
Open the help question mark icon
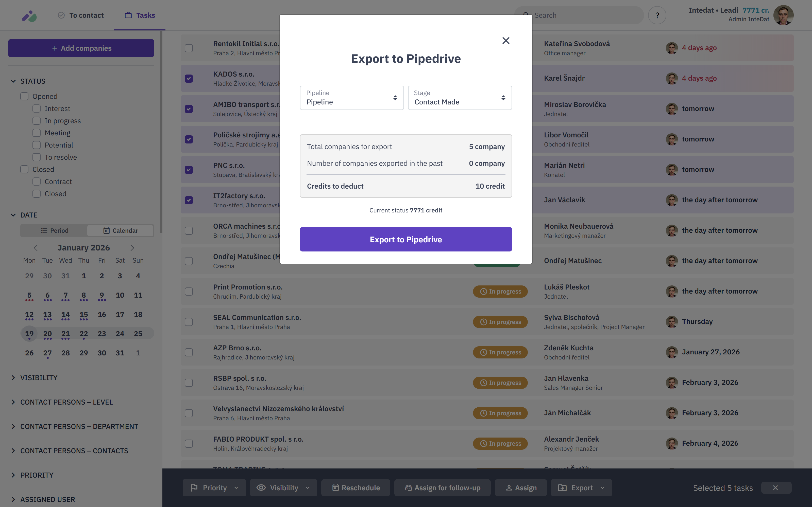(657, 15)
